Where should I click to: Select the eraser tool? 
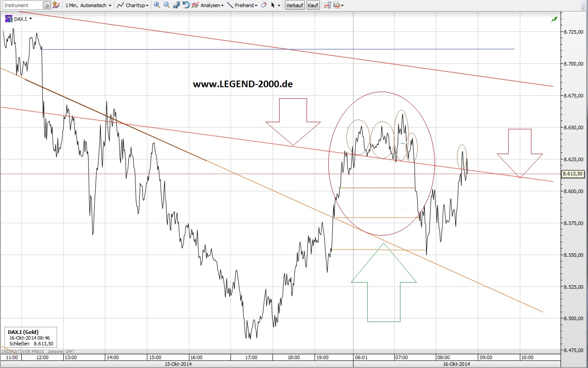[262, 5]
